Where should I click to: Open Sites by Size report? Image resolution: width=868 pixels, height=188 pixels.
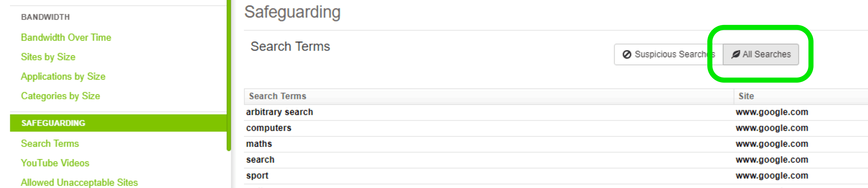48,57
